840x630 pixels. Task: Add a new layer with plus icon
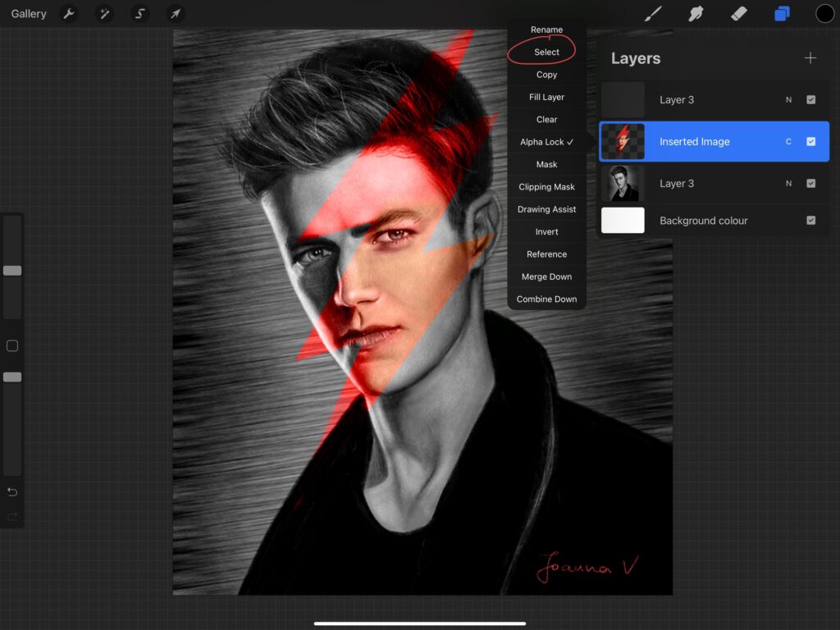click(x=810, y=58)
